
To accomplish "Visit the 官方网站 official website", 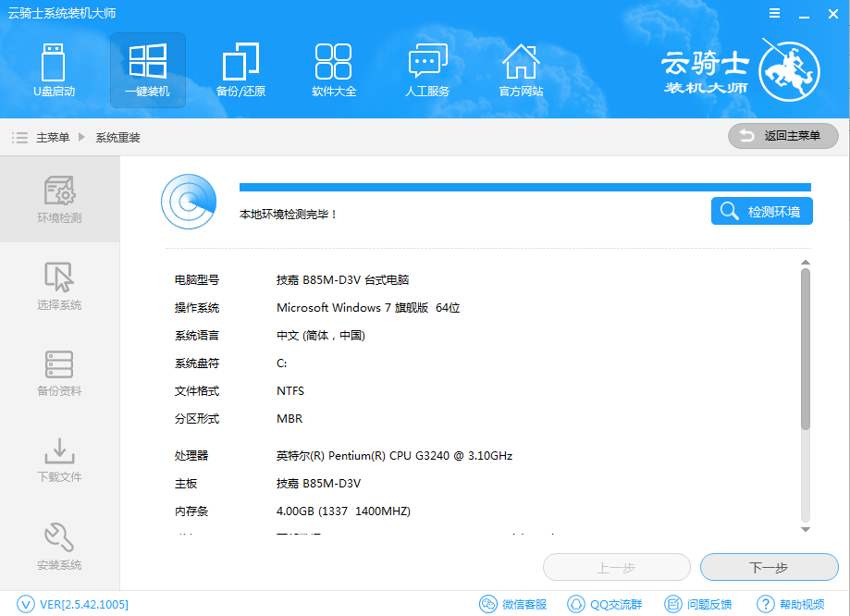I will coord(521,69).
